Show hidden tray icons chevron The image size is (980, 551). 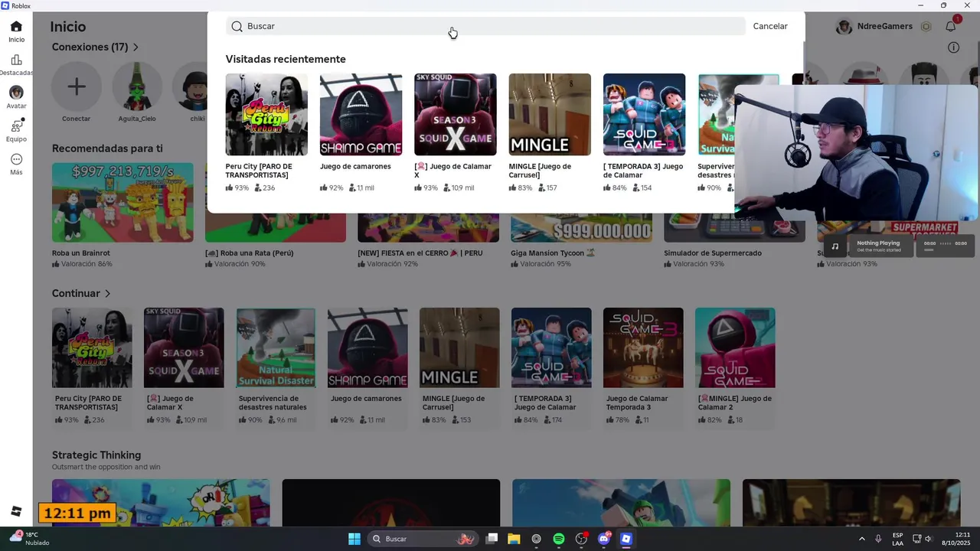(861, 539)
